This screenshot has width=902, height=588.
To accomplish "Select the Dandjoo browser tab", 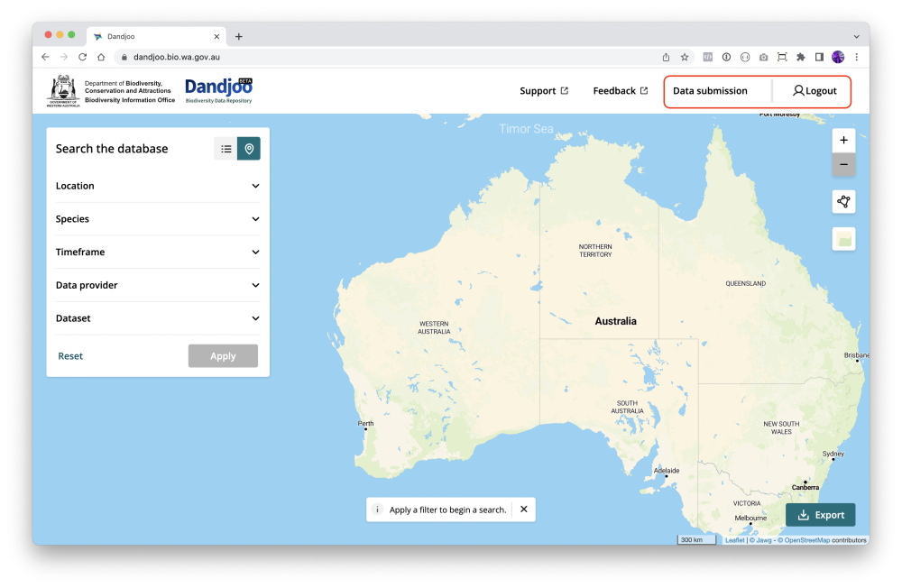I will coord(155,36).
